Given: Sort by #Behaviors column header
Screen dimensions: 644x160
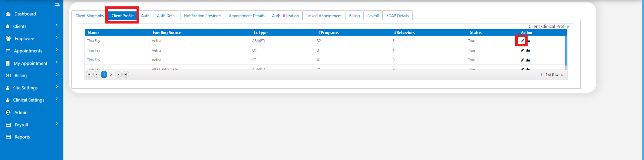Looking at the screenshot, I should tap(404, 33).
